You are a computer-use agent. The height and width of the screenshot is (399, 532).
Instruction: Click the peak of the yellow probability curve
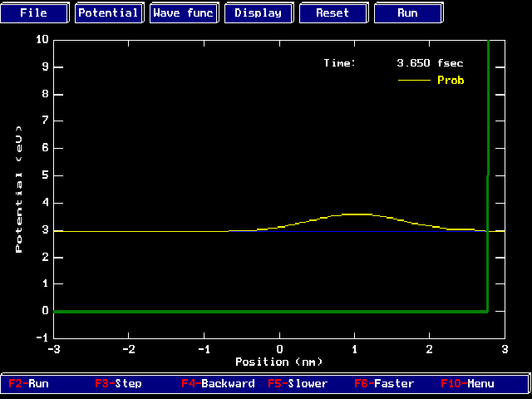click(x=355, y=214)
